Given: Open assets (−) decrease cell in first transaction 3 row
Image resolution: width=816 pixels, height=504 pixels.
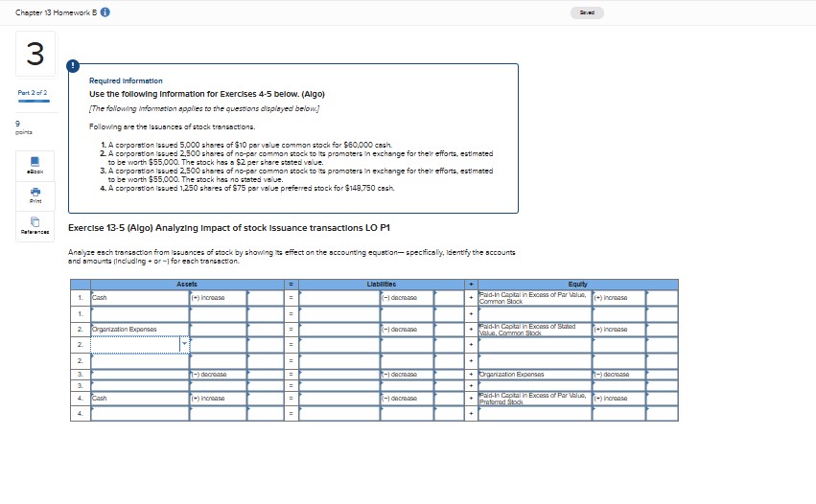Looking at the screenshot, I should click(x=218, y=375).
